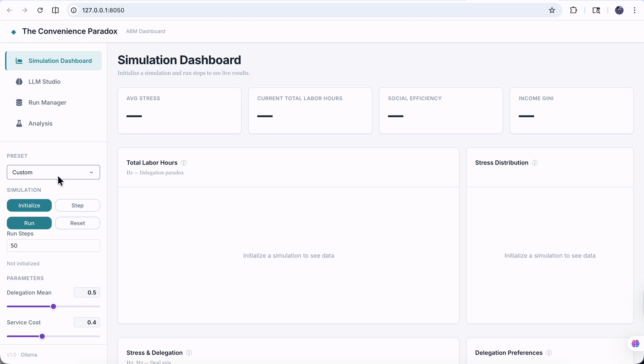Click the 'ABM Dashboard' subtitle text
The width and height of the screenshot is (644, 364).
146,31
